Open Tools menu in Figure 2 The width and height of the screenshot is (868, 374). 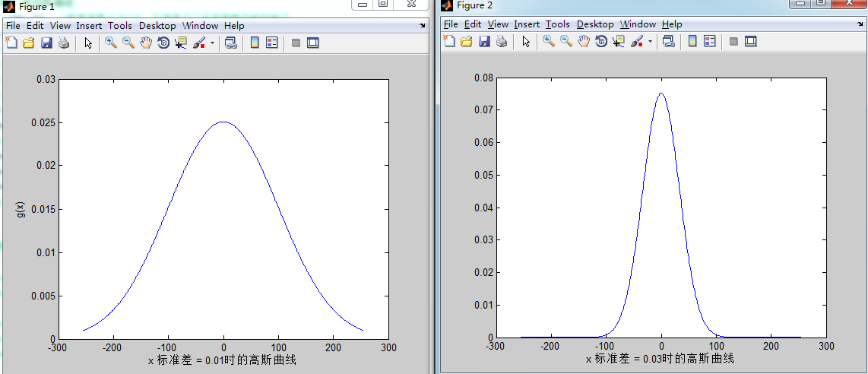(x=558, y=24)
